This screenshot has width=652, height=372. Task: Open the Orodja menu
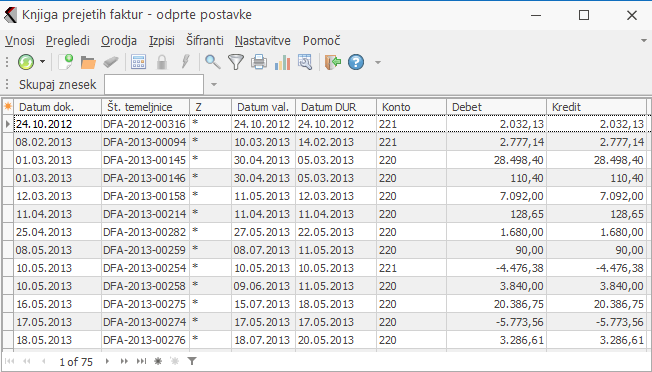[x=119, y=41]
